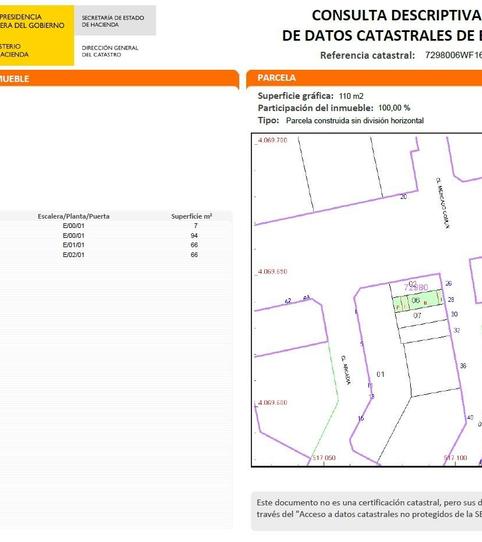Screen dimensions: 482x542
Task: Click street number 20 on the map
Action: [404, 197]
